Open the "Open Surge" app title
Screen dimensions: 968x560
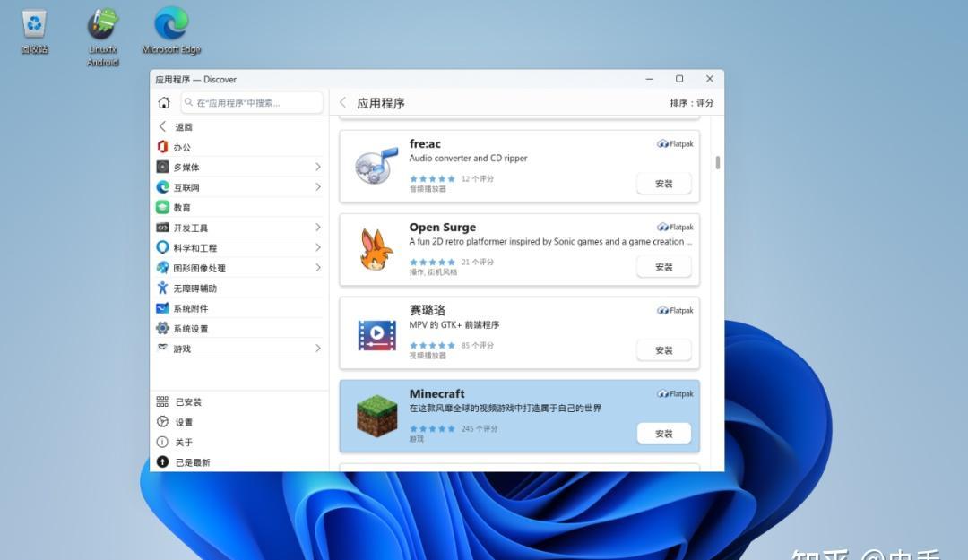pos(443,228)
